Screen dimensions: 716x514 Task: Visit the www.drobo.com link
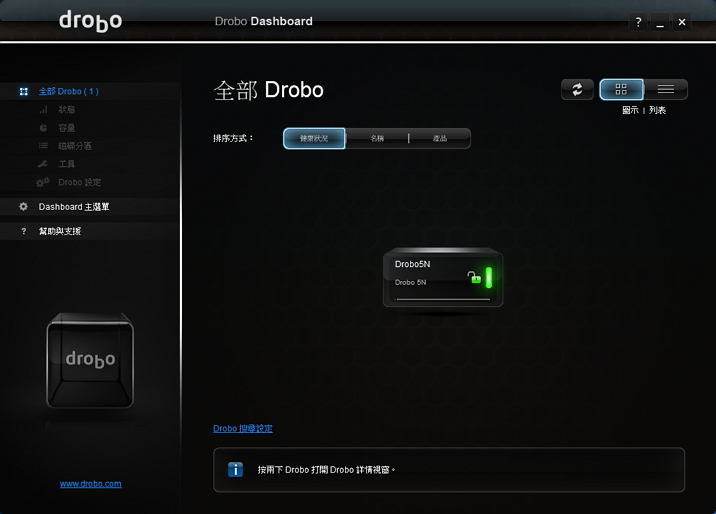90,484
